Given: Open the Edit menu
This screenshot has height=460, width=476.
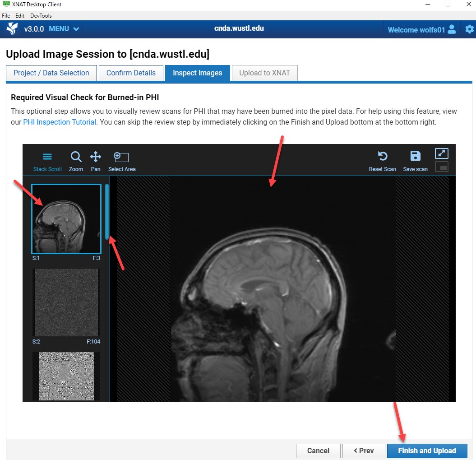Looking at the screenshot, I should (20, 15).
